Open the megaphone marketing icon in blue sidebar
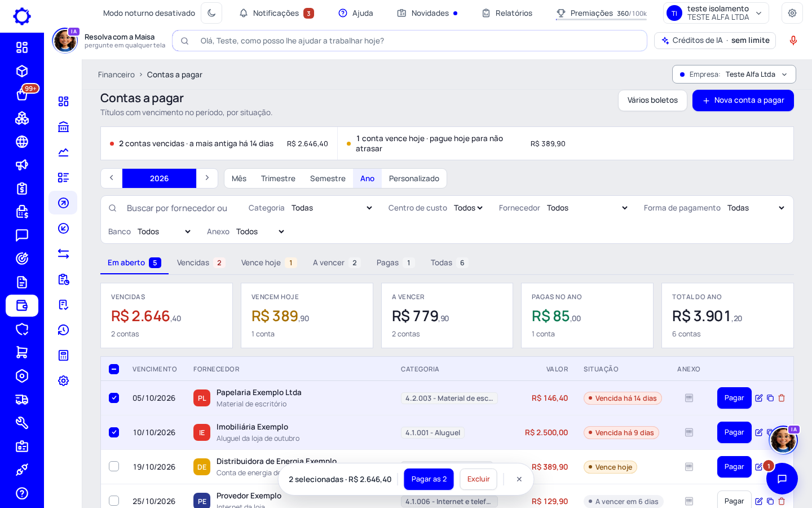 pos(22,165)
